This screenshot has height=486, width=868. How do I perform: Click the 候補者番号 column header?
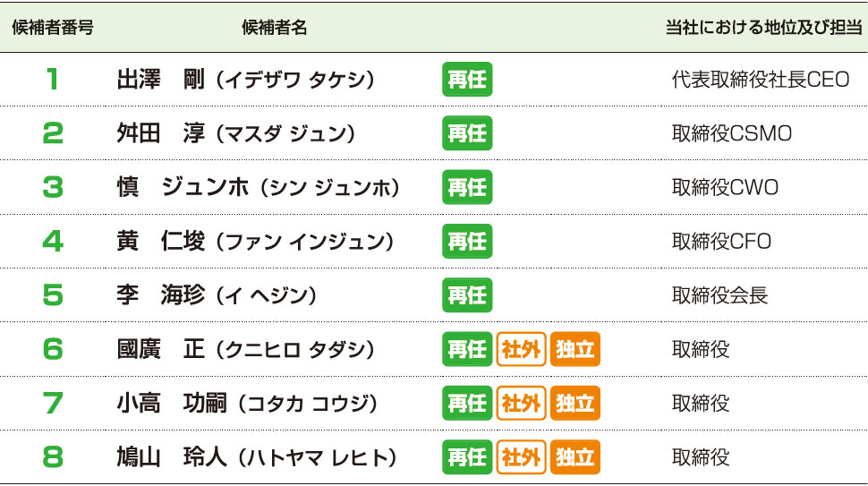[x=53, y=27]
